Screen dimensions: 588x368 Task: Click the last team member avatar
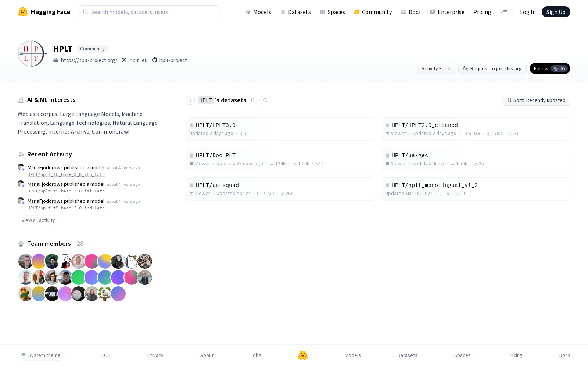[x=118, y=294]
